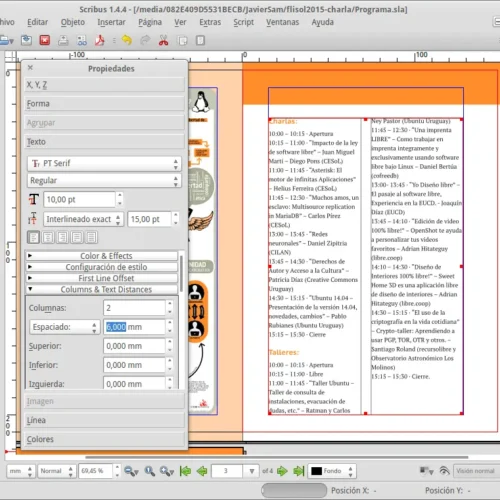500x500 pixels.
Task: Click the yellow Undo arrow icon
Action: [x=127, y=40]
